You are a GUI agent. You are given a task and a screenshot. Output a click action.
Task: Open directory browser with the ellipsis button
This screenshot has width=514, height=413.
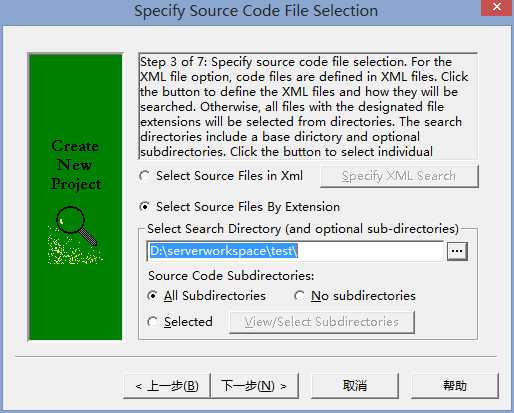point(457,251)
